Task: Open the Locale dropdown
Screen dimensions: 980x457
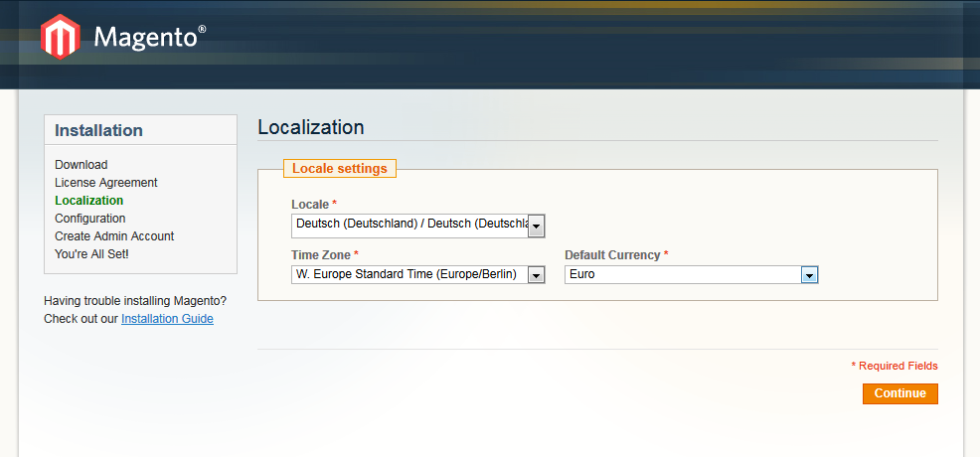Action: 418,226
